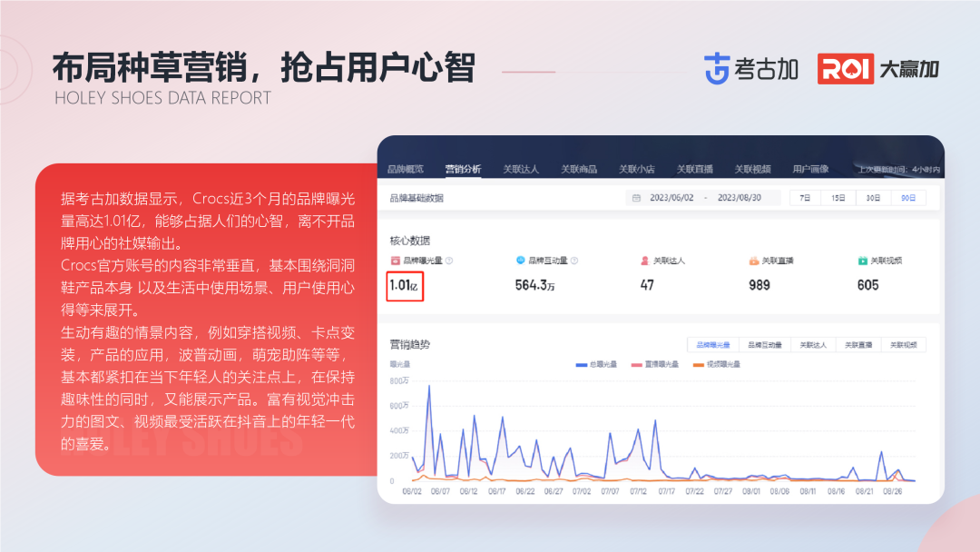980x552 pixels.
Task: Go to the 关联小店 tab
Action: [636, 170]
